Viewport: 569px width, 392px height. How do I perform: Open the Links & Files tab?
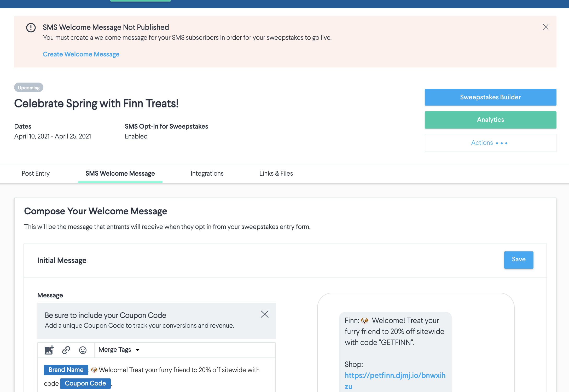coord(276,174)
